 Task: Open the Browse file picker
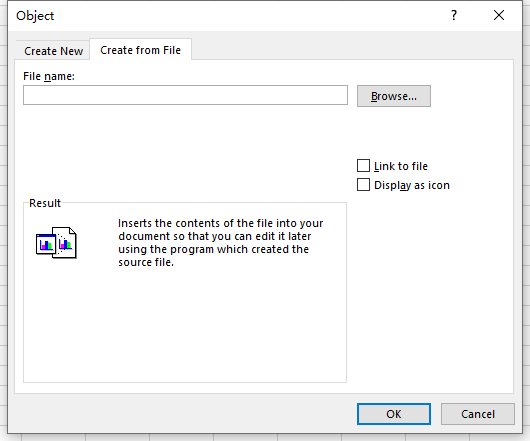tap(394, 96)
